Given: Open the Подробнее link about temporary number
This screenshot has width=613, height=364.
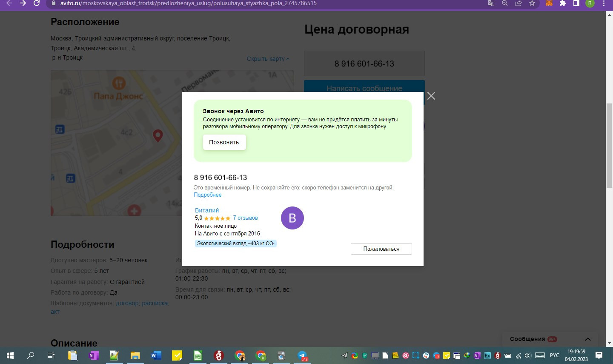Looking at the screenshot, I should point(208,195).
